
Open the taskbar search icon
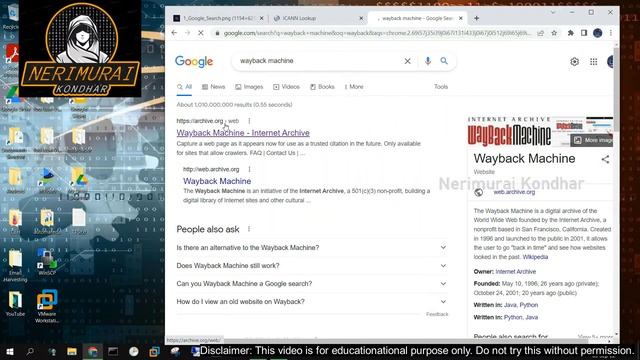point(30,351)
